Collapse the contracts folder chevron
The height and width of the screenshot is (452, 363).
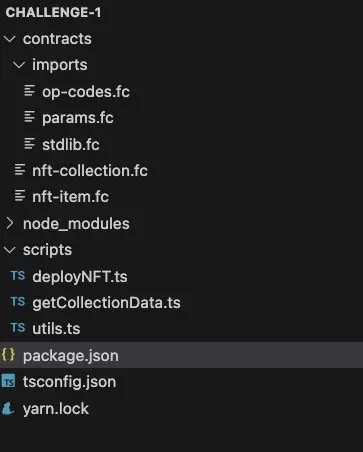9,39
